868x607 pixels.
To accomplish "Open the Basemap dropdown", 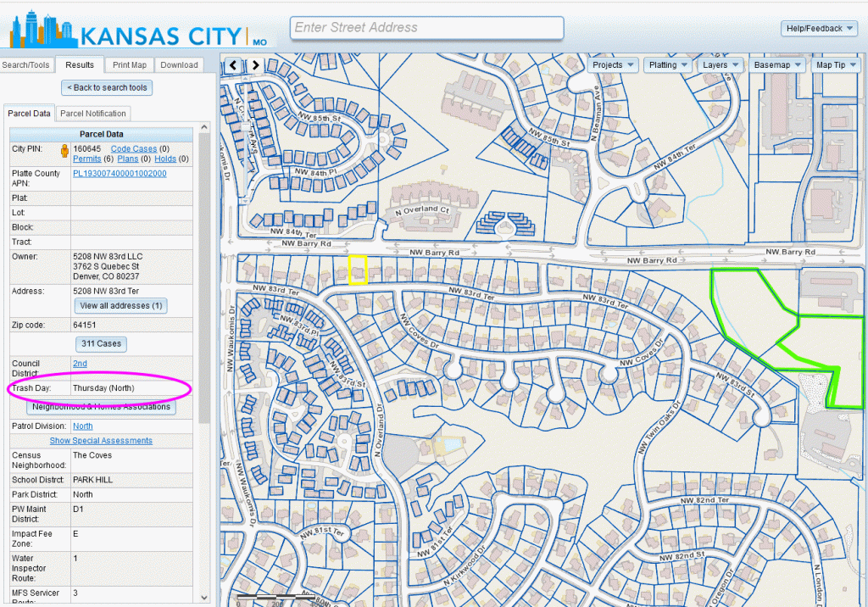I will pyautogui.click(x=776, y=65).
